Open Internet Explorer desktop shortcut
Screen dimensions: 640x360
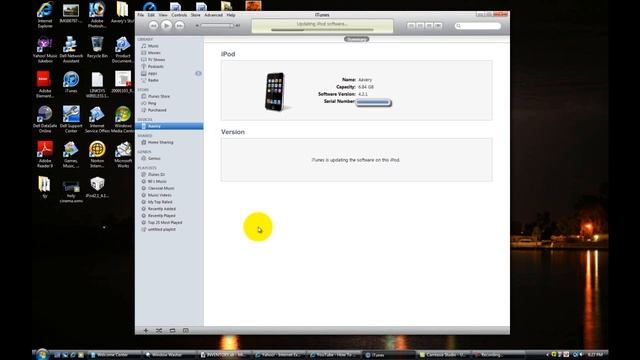click(45, 15)
